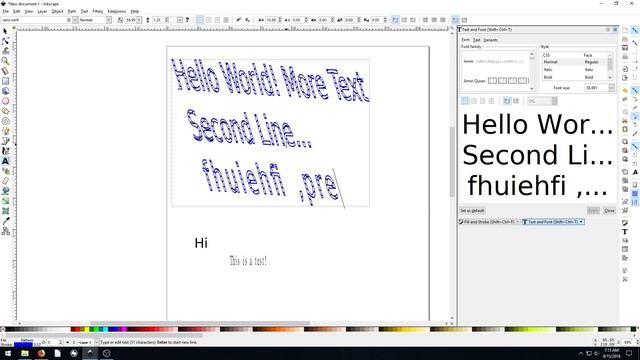640x360 pixels.
Task: Toggle horizontal text orientation in toolbar
Action: coord(395,20)
